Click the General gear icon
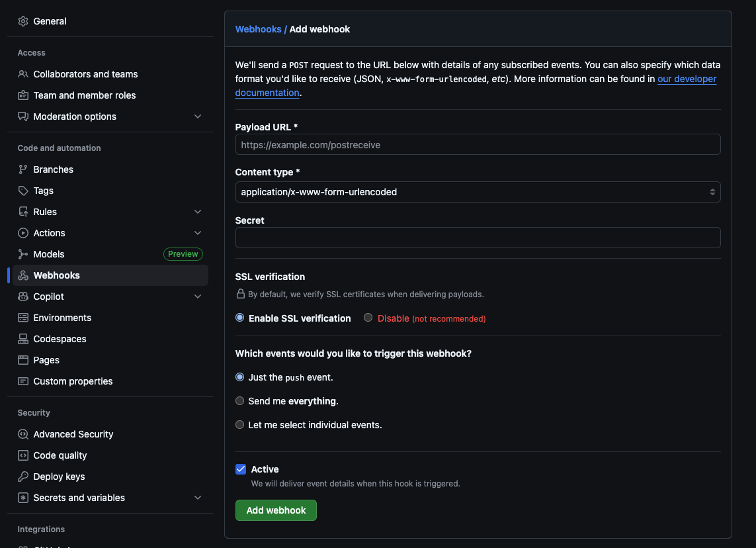 pos(22,21)
